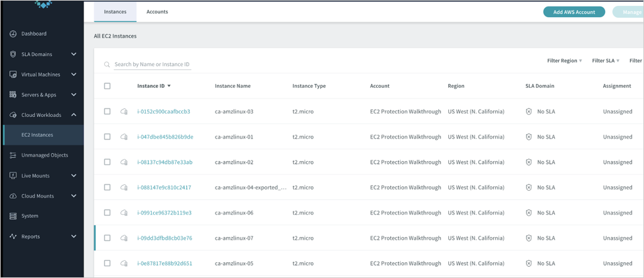The image size is (644, 278).
Task: Click the Cloud Workloads cloud icon
Action: (13, 115)
